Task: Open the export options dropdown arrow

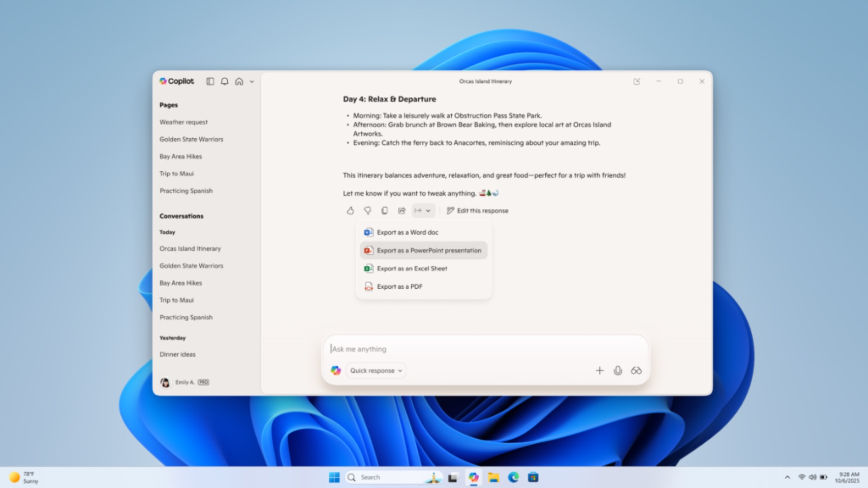Action: point(428,211)
